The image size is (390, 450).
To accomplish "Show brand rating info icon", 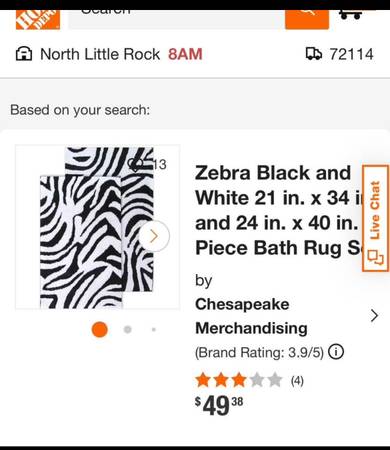I will coord(336,352).
